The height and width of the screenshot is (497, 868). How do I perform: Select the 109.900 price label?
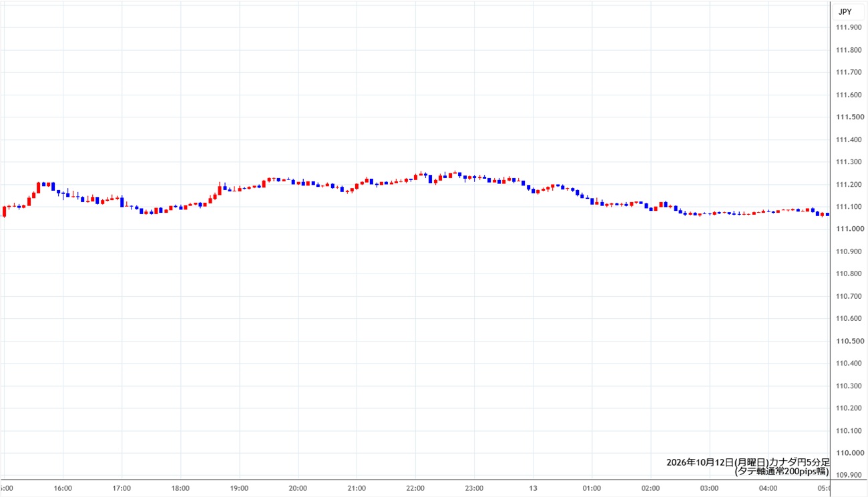(x=848, y=475)
